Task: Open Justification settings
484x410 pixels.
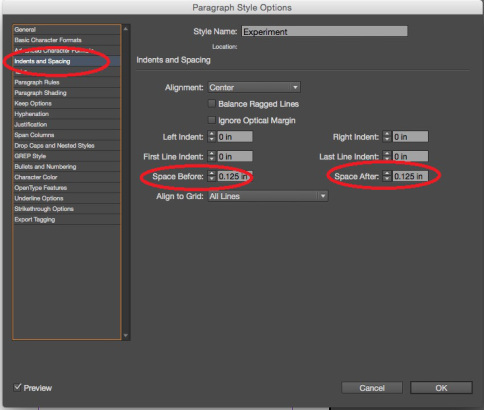Action: (x=67, y=124)
